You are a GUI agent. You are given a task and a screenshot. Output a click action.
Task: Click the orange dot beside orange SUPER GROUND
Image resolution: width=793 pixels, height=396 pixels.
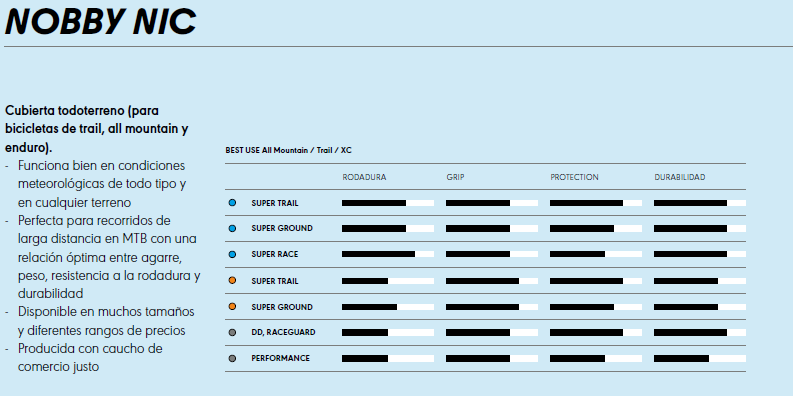point(232,306)
